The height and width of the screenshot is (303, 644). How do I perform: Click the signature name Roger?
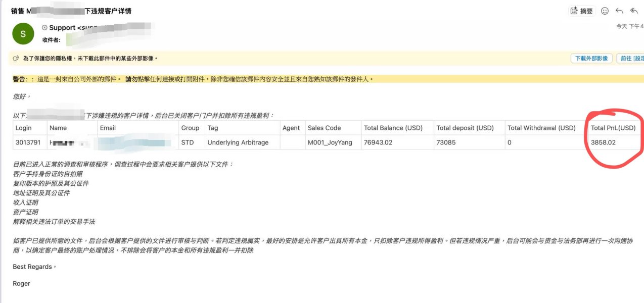coord(21,284)
